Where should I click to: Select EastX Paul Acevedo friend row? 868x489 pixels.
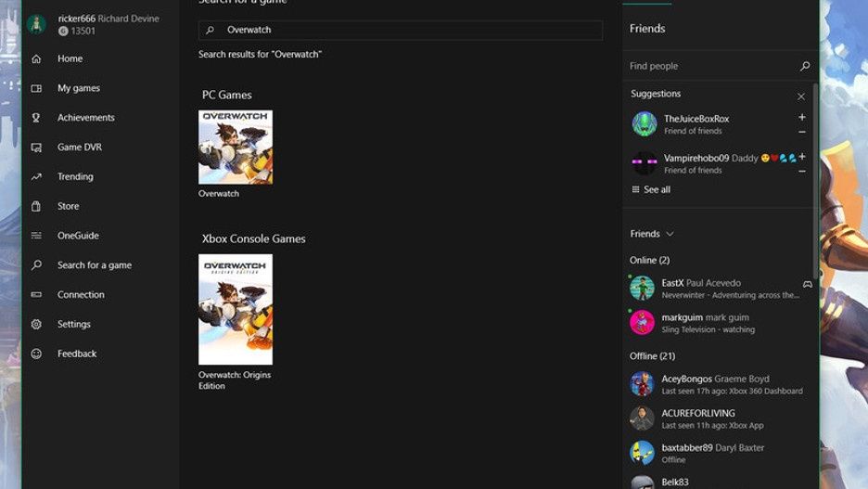click(720, 288)
